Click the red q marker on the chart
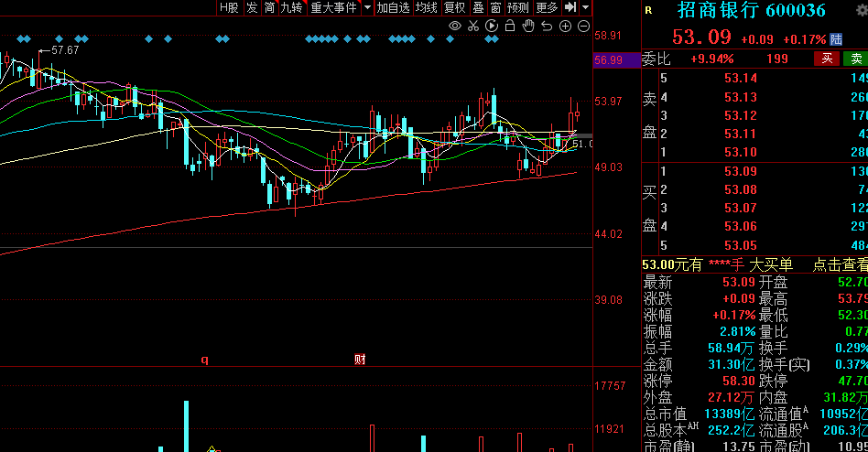Viewport: 868px width, 452px height. [x=205, y=360]
